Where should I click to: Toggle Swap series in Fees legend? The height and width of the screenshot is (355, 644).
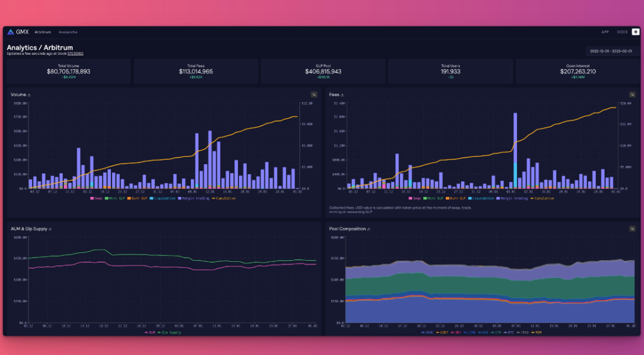point(415,199)
